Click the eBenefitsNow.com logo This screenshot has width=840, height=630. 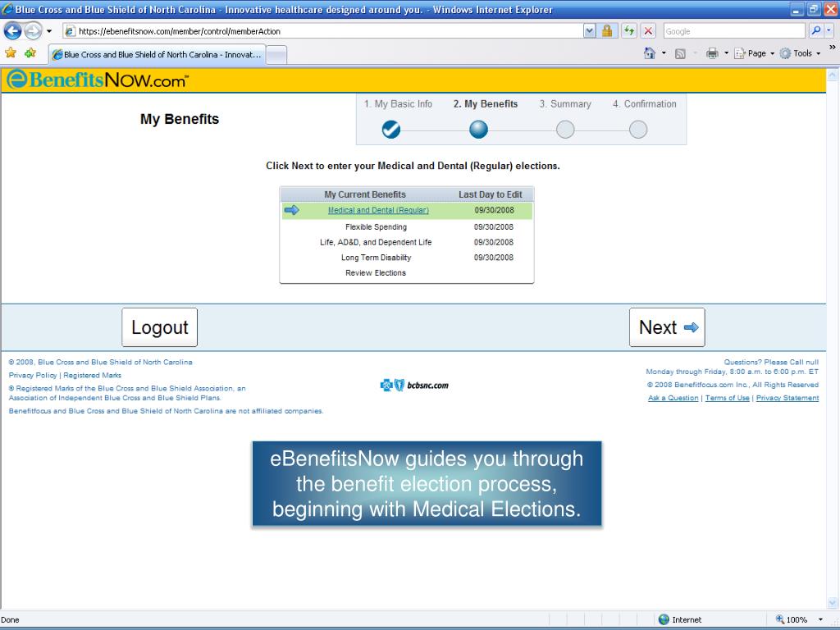(x=98, y=80)
